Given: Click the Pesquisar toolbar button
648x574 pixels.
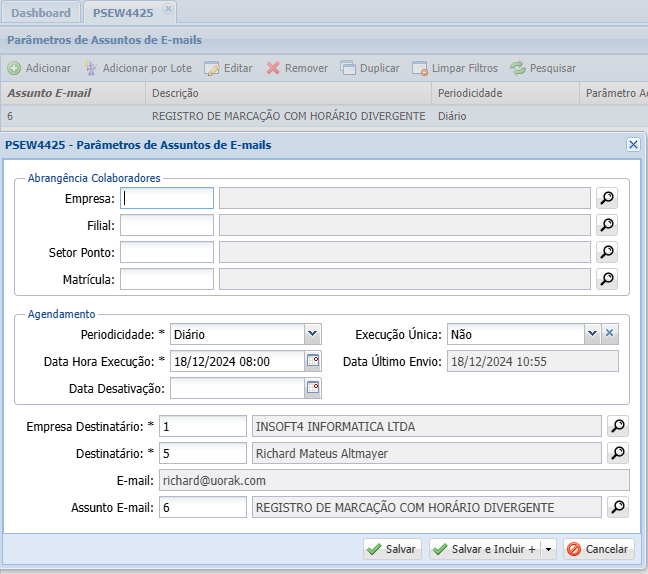Looking at the screenshot, I should pos(543,68).
